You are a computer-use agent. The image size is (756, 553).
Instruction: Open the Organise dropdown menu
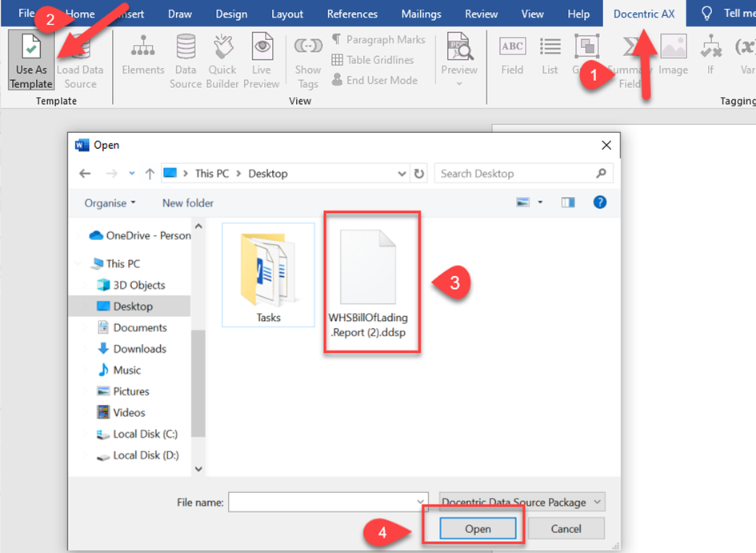[x=110, y=203]
